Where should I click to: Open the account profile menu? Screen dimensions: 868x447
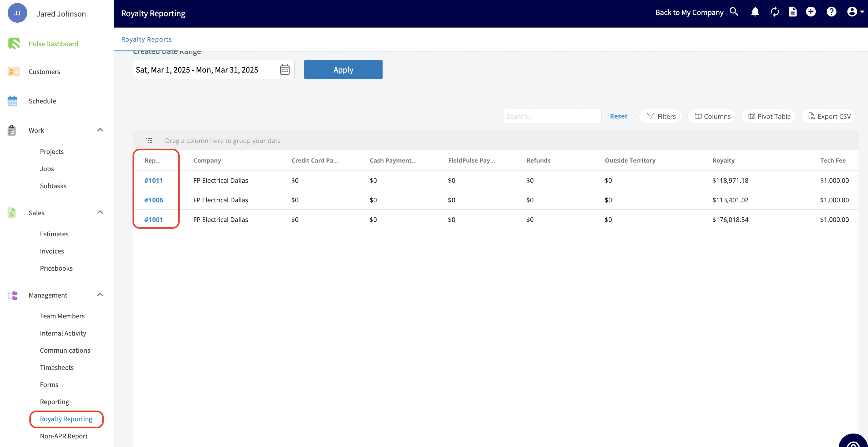855,12
